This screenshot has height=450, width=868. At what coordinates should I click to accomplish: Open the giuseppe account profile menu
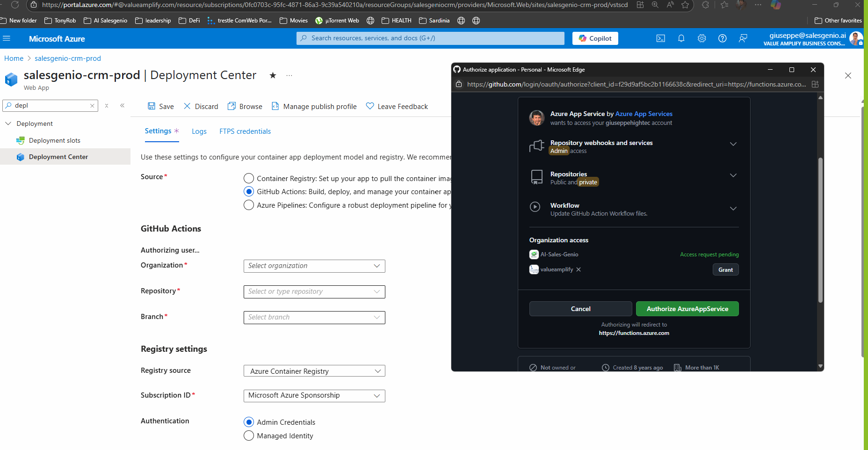coord(813,39)
